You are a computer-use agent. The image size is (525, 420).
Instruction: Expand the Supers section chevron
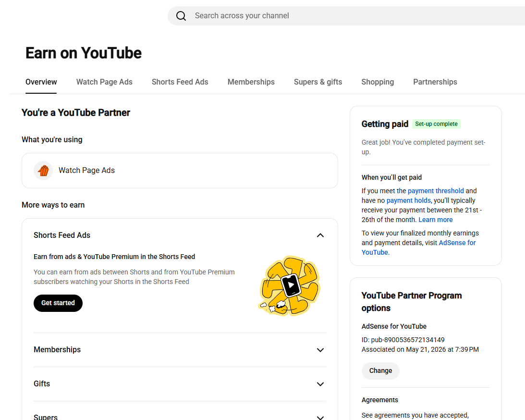tap(320, 417)
